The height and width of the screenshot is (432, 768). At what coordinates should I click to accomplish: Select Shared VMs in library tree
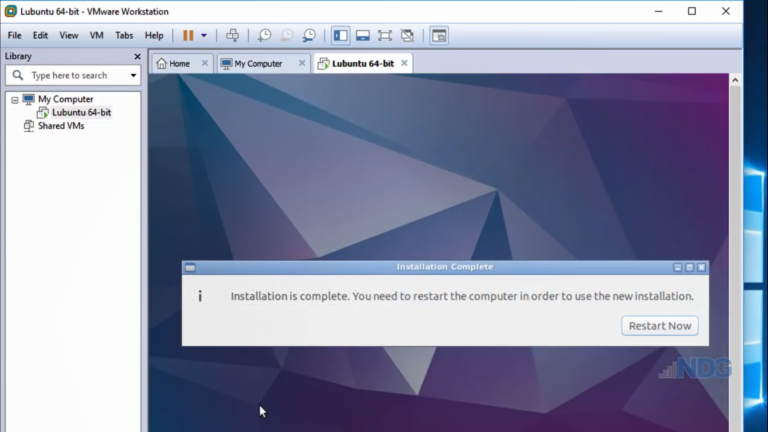[x=61, y=126]
